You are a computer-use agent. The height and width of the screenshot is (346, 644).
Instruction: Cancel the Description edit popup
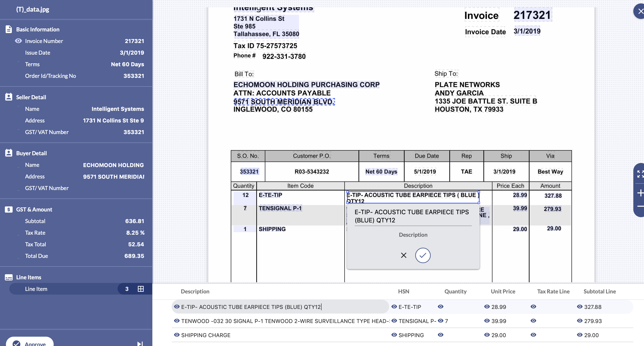pyautogui.click(x=403, y=255)
